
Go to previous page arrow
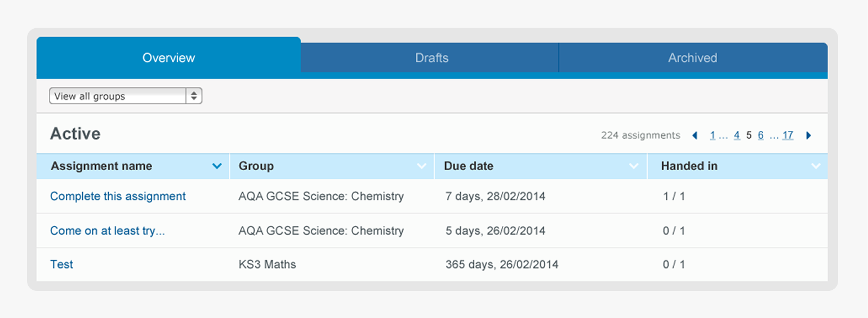point(695,135)
